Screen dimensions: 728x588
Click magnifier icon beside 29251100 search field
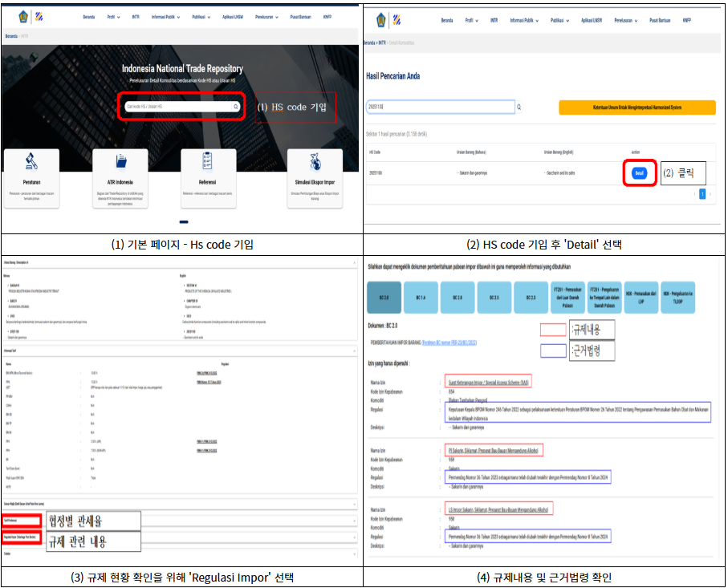pos(519,107)
